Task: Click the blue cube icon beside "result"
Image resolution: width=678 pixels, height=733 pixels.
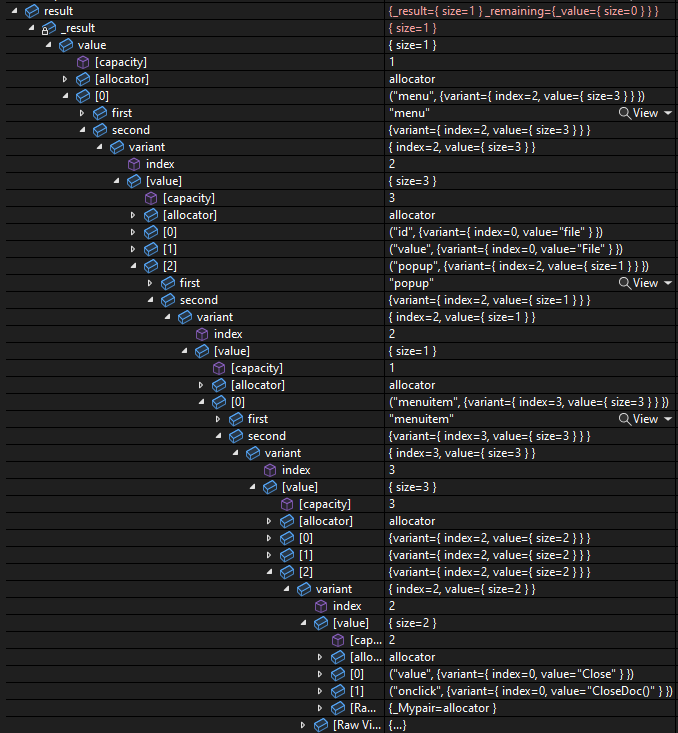Action: (33, 11)
